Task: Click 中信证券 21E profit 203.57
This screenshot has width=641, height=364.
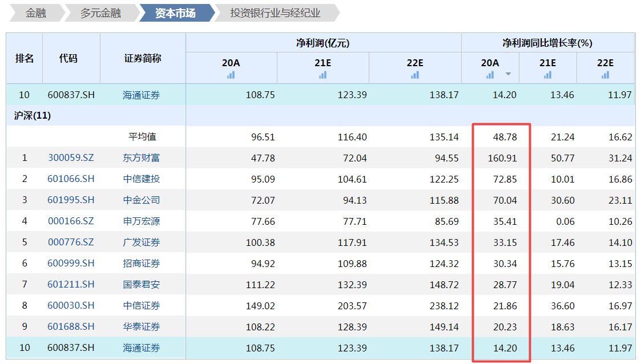Action: (352, 306)
